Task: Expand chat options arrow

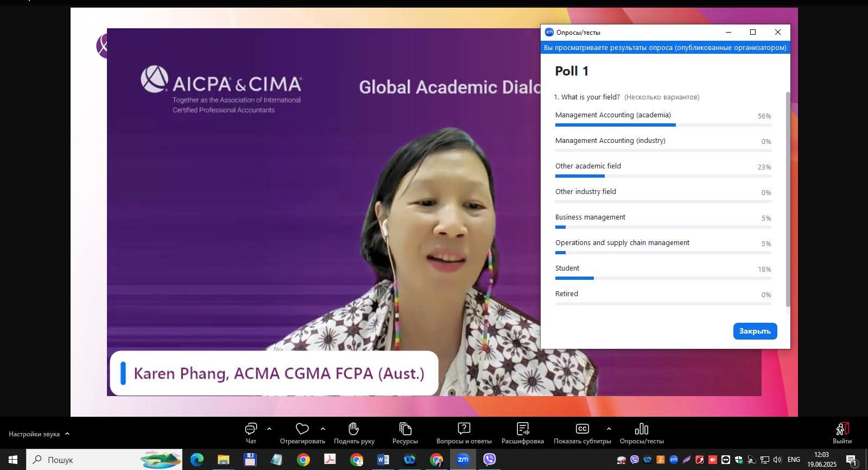Action: point(269,429)
